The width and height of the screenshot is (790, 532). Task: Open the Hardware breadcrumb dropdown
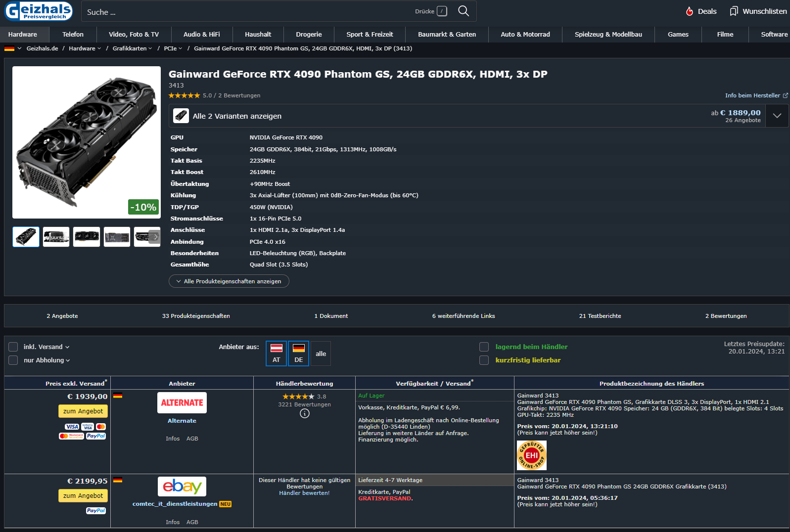pyautogui.click(x=85, y=48)
